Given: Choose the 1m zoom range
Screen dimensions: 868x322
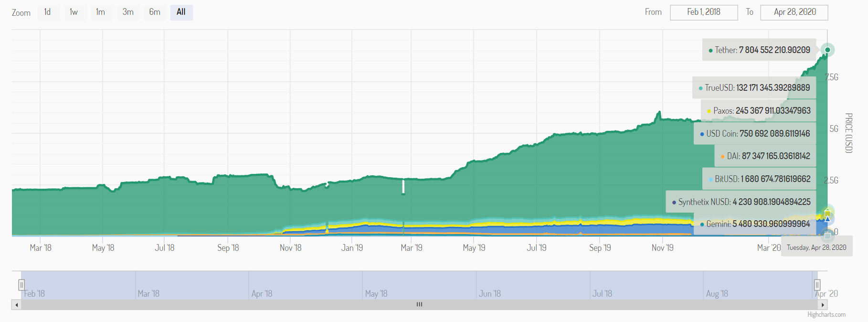Looking at the screenshot, I should point(100,12).
